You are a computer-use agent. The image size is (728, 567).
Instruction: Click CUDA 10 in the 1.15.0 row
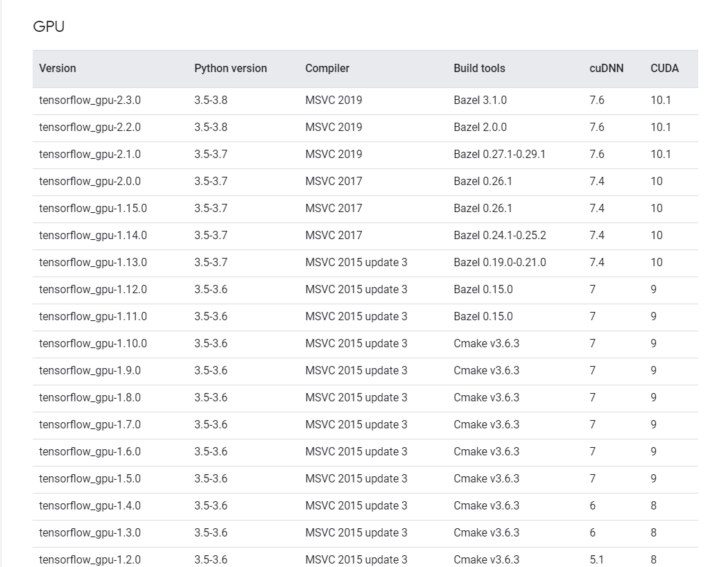click(x=657, y=209)
